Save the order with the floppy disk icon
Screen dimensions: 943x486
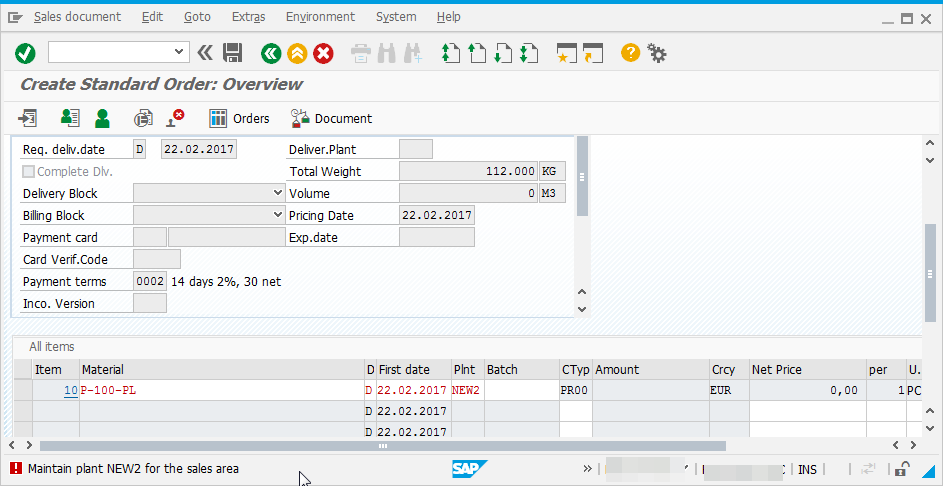pyautogui.click(x=232, y=54)
